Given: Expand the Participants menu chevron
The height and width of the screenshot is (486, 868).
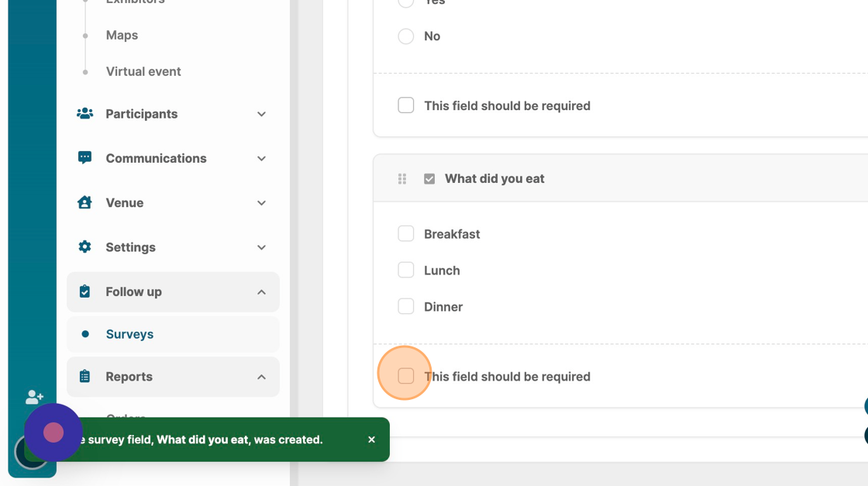Looking at the screenshot, I should (261, 114).
